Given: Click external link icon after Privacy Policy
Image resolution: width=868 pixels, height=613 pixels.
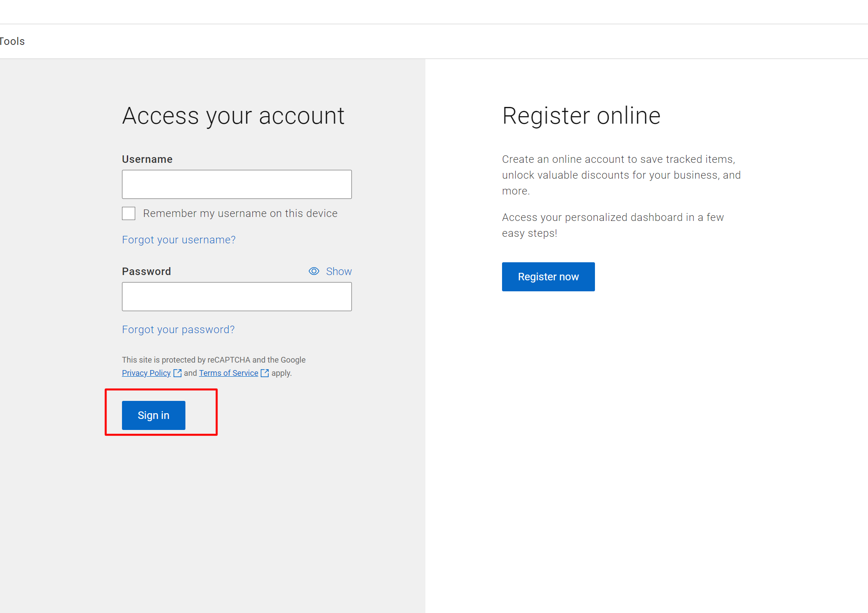Looking at the screenshot, I should (177, 373).
